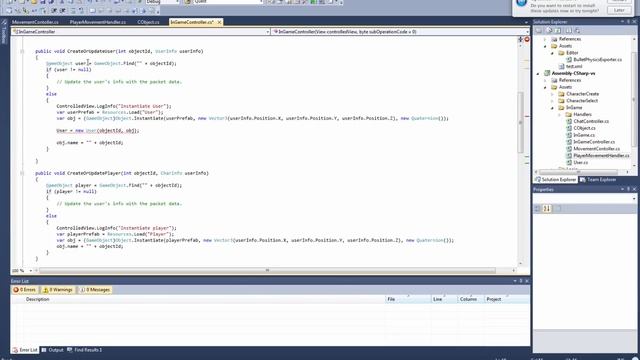The width and height of the screenshot is (640, 360).
Task: Open the CInGameController class dropdown
Action: (x=268, y=31)
